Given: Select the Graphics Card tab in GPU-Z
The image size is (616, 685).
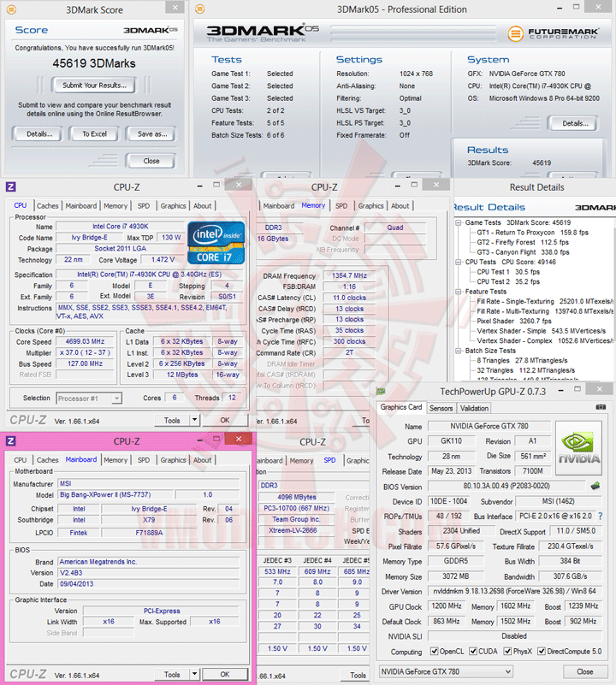Looking at the screenshot, I should click(401, 407).
